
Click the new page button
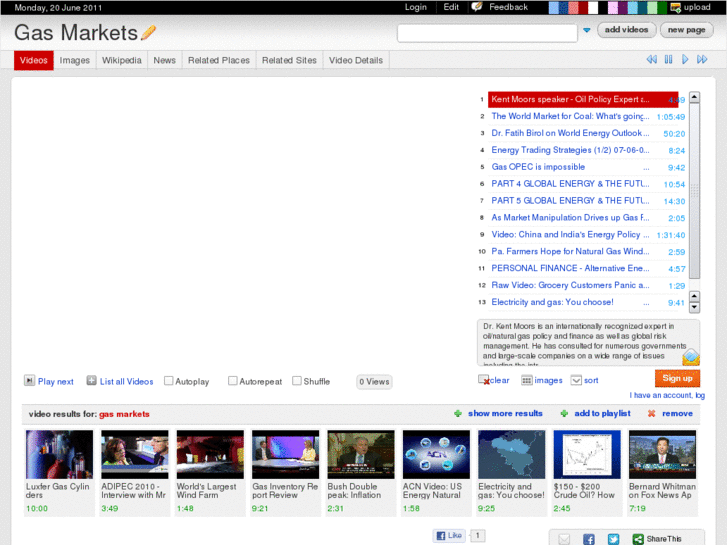click(686, 30)
